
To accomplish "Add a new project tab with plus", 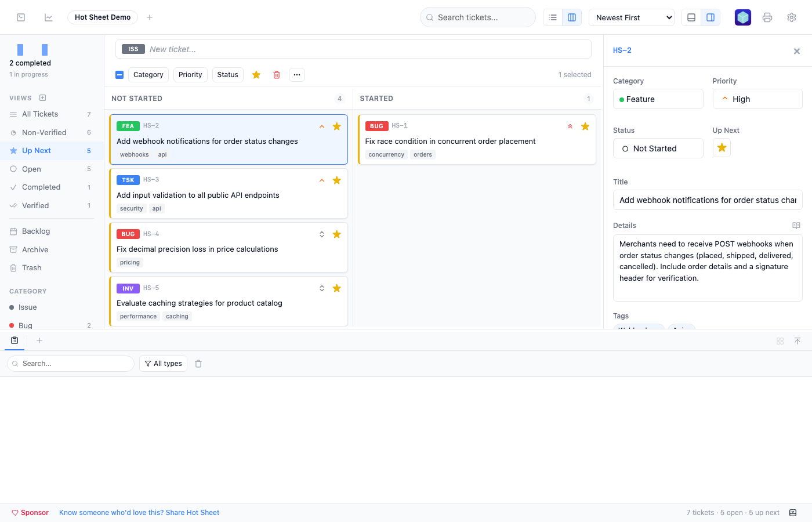I will click(x=150, y=17).
